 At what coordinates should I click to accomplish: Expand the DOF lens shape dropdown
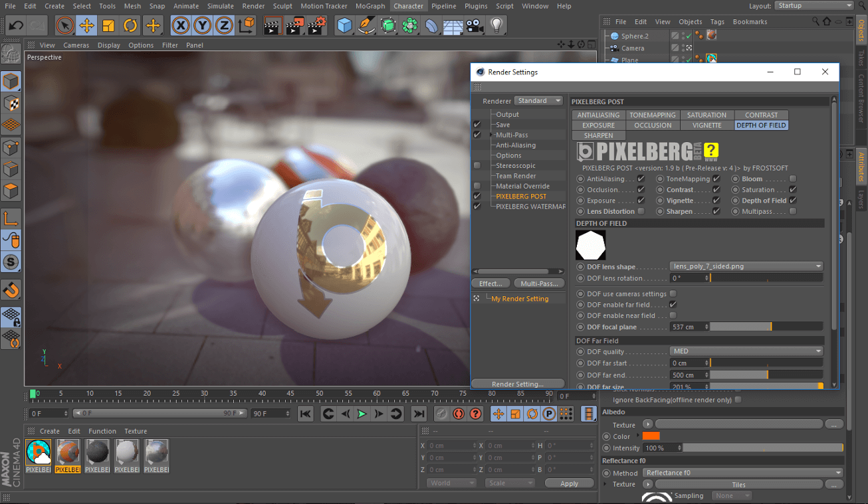(x=746, y=266)
